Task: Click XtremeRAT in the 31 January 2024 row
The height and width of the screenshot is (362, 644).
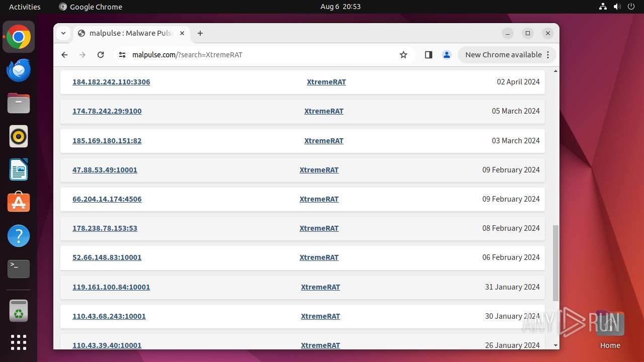Action: click(320, 287)
